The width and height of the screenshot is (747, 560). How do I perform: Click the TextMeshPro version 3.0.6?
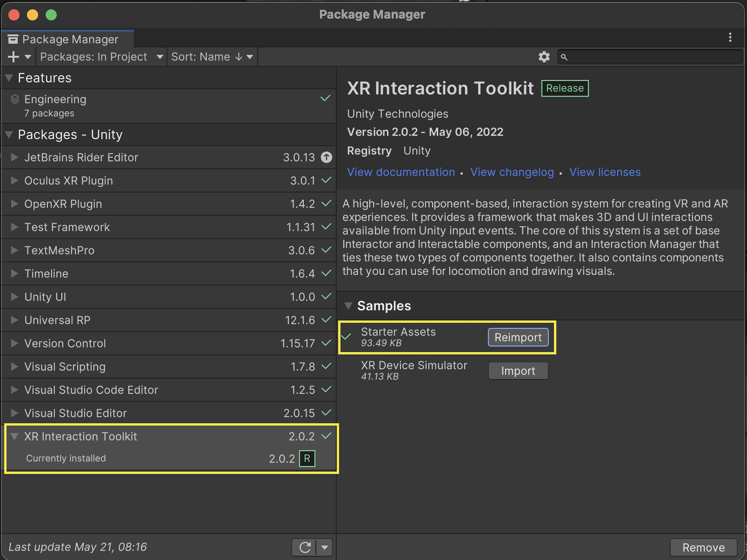coord(301,250)
